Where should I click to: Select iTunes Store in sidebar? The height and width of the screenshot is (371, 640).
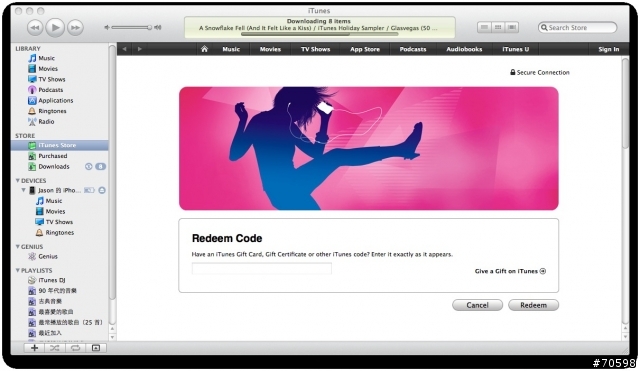(x=60, y=145)
